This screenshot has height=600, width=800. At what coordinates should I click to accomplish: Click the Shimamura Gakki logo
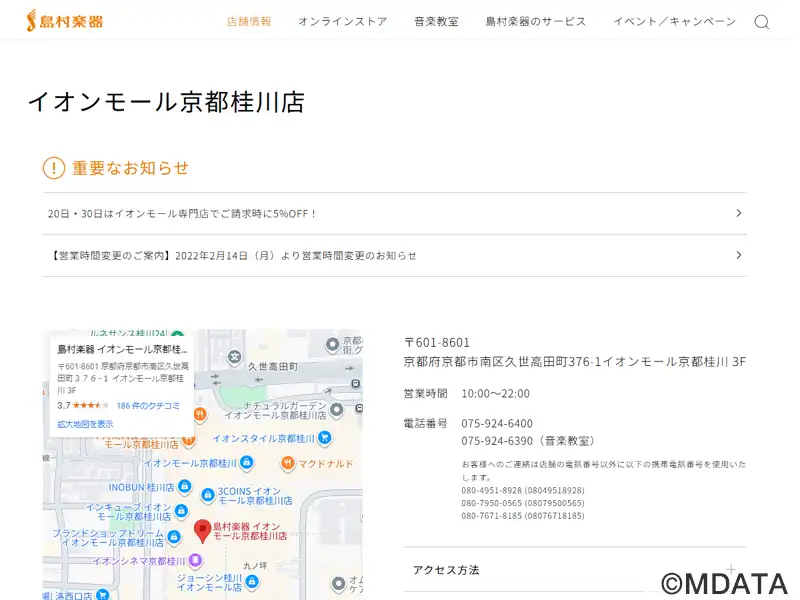click(x=64, y=21)
